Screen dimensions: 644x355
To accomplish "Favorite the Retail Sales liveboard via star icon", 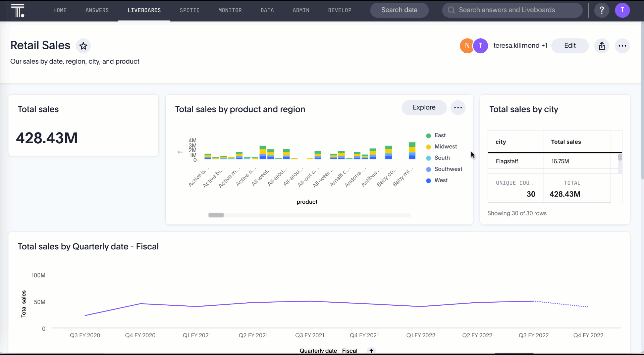I will coord(83,46).
